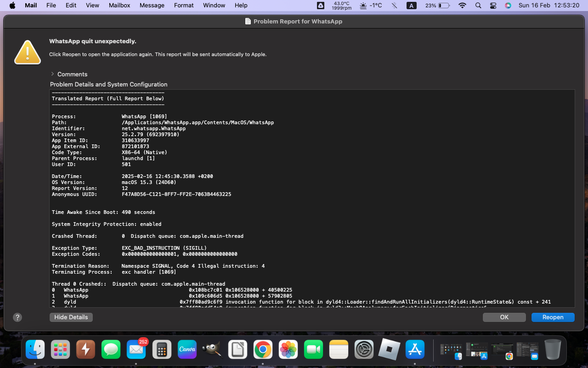Click the OS version macOS 15.3 (24D60)
The width and height of the screenshot is (588, 368).
(149, 182)
